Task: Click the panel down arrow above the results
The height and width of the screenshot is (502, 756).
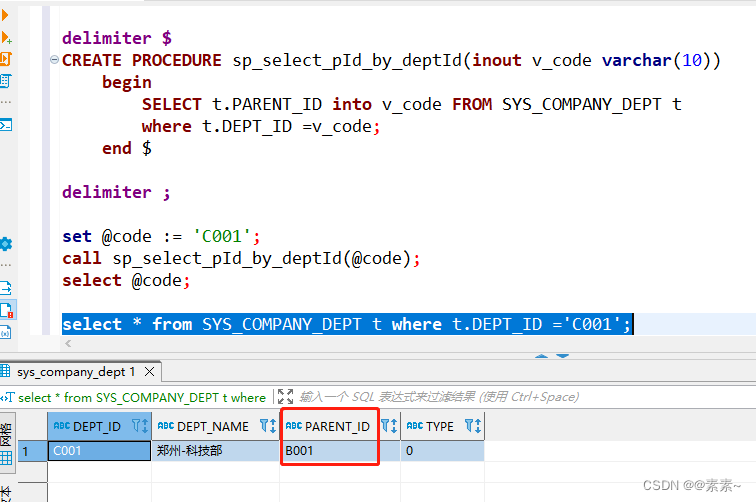Action: click(x=563, y=356)
